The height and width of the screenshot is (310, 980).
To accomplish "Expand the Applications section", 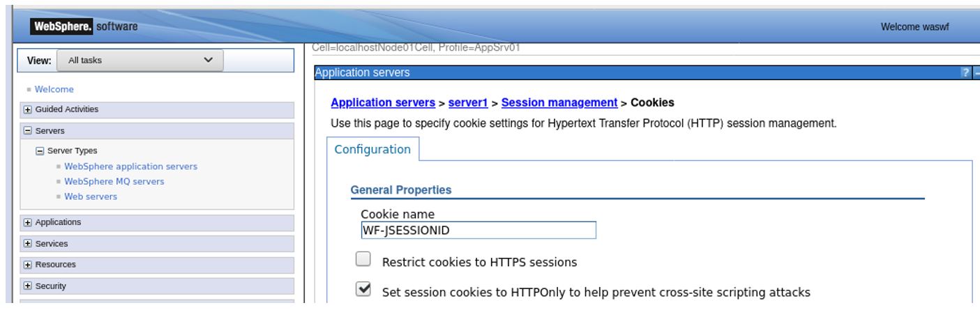I will click(28, 222).
